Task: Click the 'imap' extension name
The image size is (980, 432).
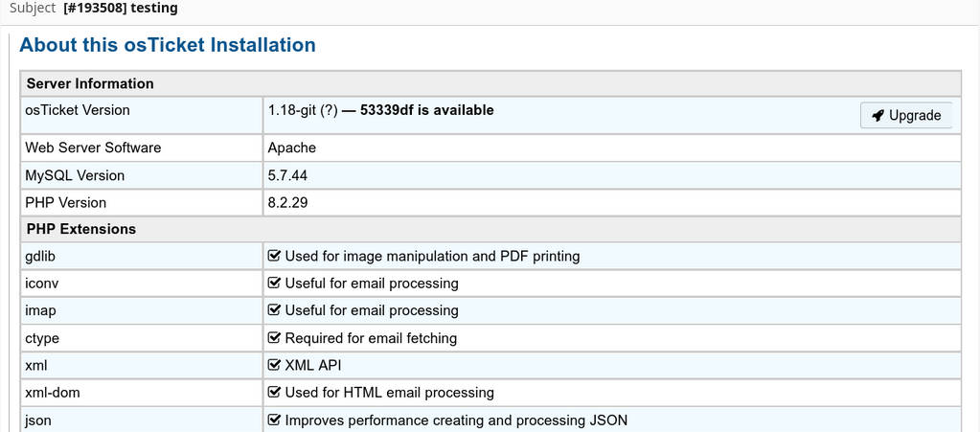Action: click(40, 310)
